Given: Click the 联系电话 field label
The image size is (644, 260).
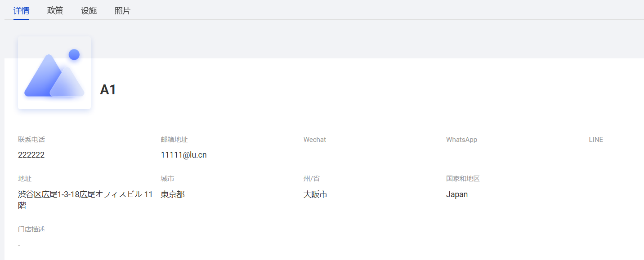Looking at the screenshot, I should click(x=31, y=140).
